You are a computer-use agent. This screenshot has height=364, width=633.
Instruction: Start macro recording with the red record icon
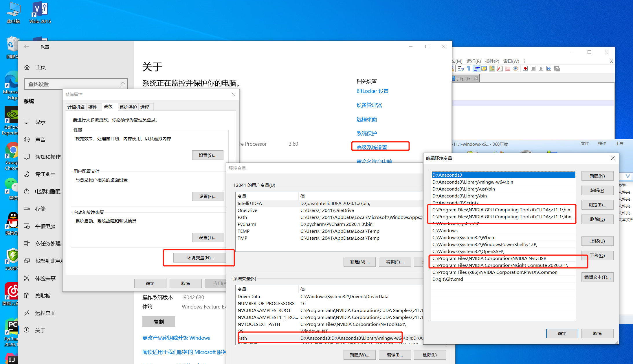[x=525, y=68]
